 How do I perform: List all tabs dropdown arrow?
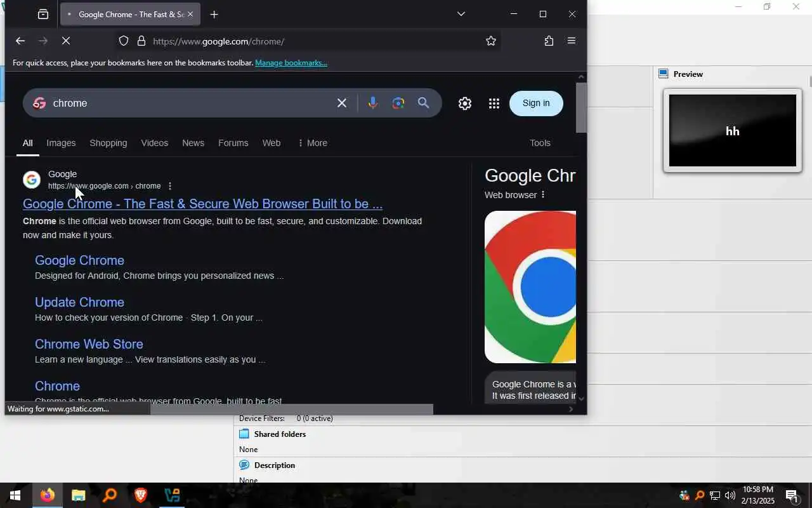coord(461,14)
